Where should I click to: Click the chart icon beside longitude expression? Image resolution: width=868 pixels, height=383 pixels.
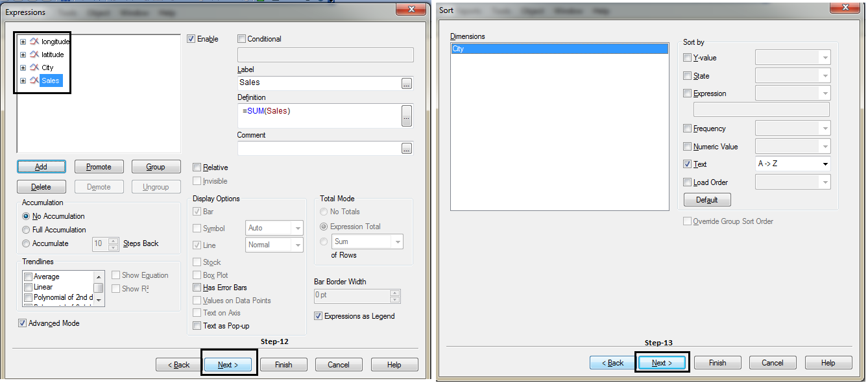click(x=34, y=42)
